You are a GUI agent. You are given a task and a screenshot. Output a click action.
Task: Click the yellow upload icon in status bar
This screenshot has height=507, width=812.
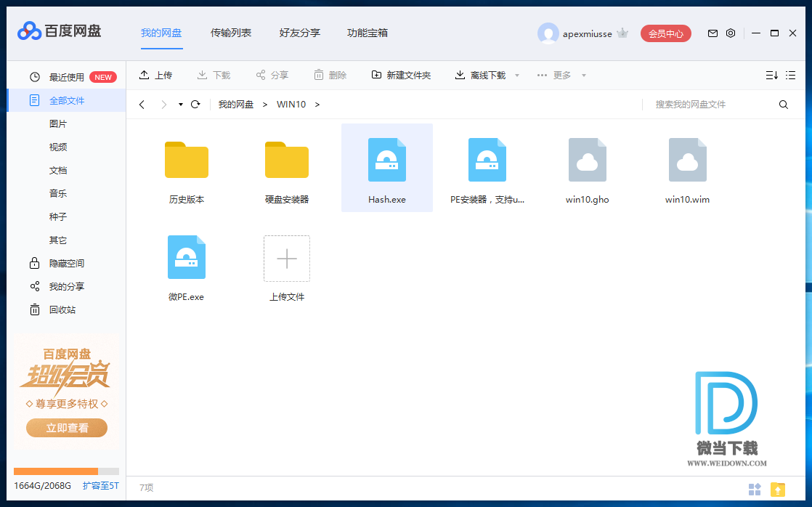coord(777,489)
